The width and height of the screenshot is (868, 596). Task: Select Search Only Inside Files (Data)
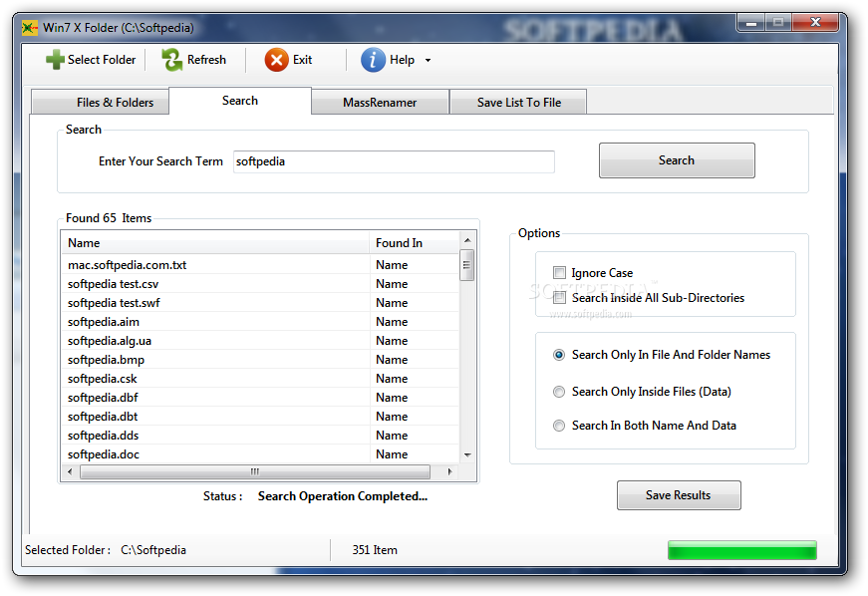(x=559, y=392)
